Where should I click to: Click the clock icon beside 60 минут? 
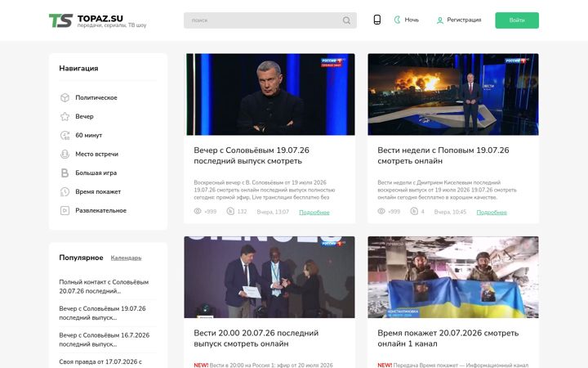[65, 135]
